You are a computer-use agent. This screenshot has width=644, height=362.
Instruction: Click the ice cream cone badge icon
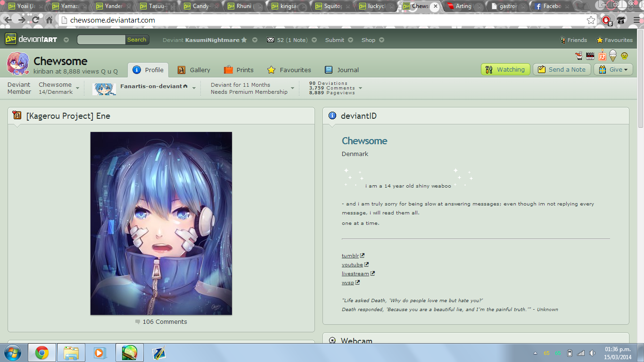[613, 56]
